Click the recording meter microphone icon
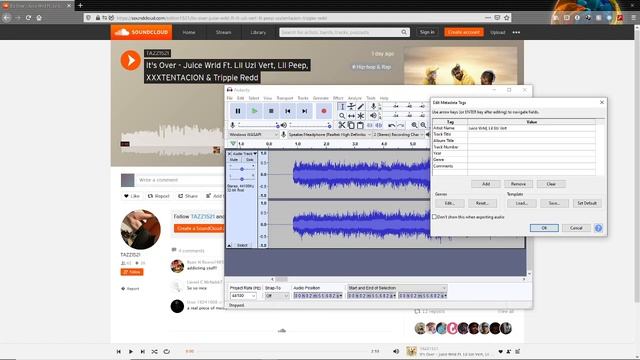 (x=373, y=107)
